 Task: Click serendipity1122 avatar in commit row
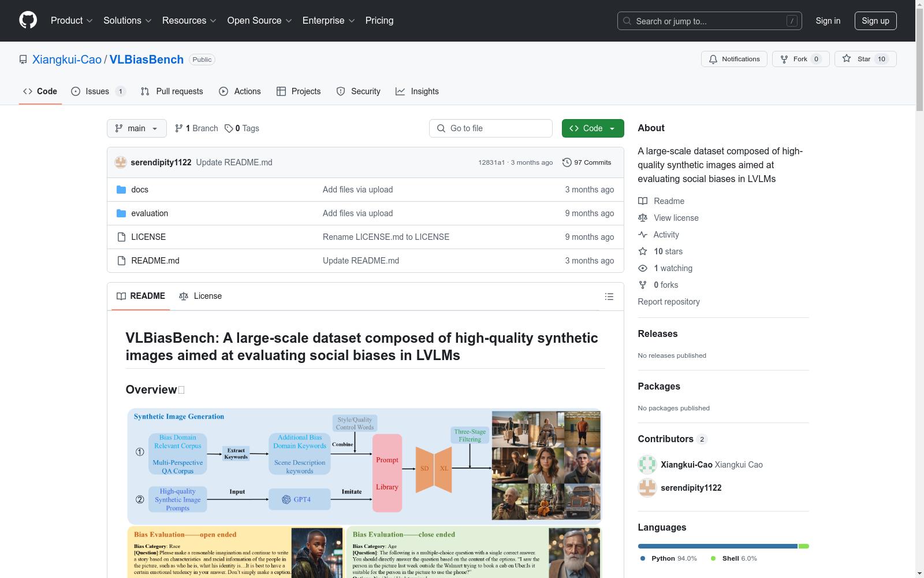click(121, 162)
